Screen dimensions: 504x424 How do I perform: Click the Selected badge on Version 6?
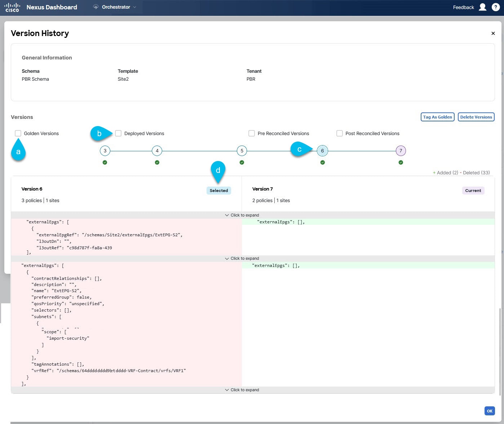point(219,191)
